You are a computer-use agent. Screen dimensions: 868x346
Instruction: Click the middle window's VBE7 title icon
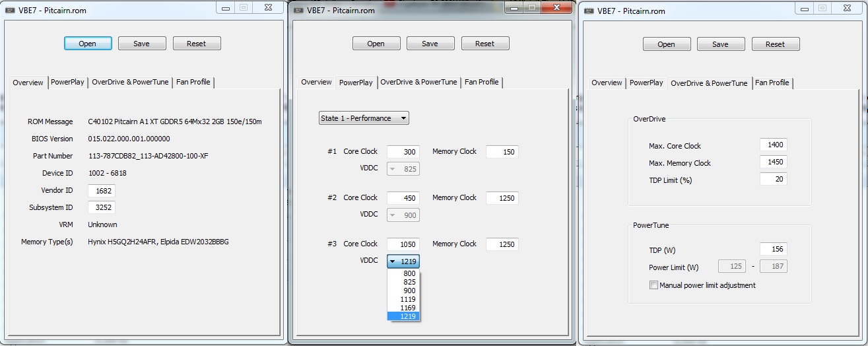(x=299, y=11)
